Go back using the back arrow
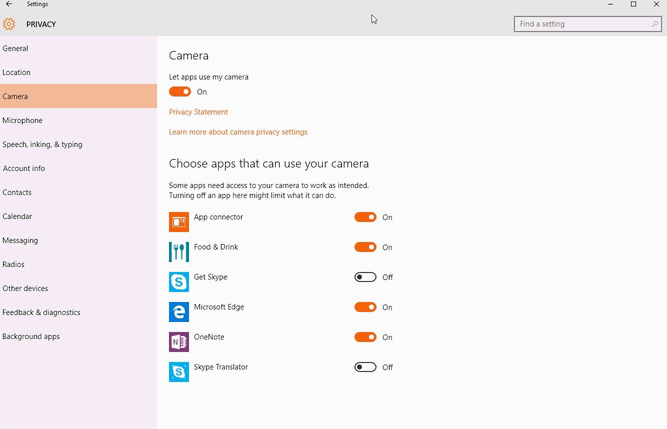 (x=9, y=4)
